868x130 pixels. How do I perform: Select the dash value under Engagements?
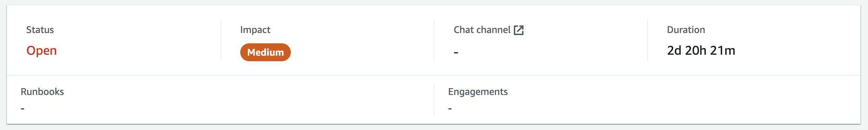click(x=450, y=109)
